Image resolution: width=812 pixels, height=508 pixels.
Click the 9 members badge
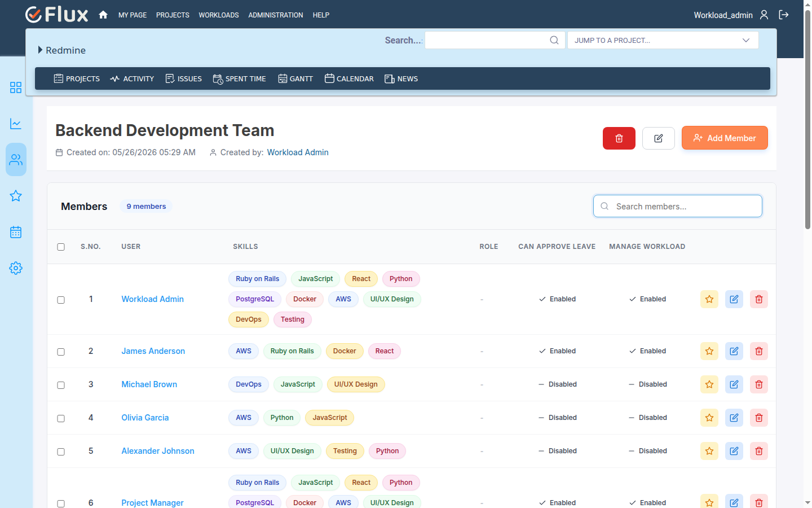pos(146,207)
